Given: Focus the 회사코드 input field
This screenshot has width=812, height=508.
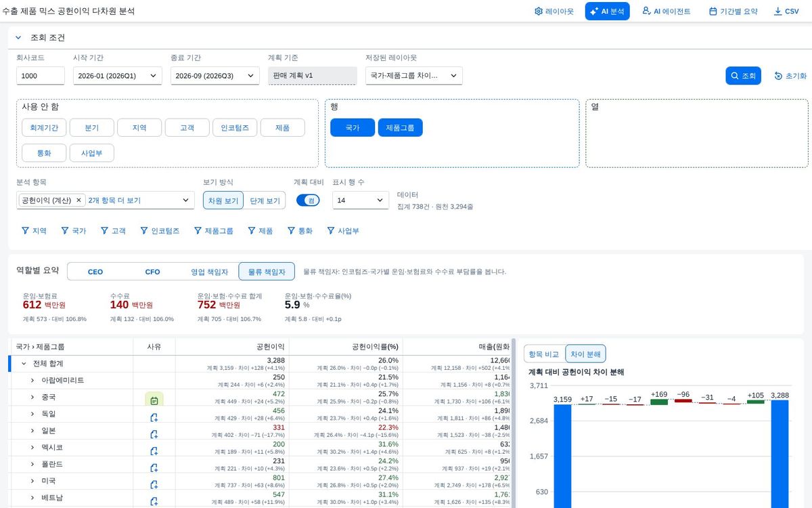Looking at the screenshot, I should [x=41, y=76].
